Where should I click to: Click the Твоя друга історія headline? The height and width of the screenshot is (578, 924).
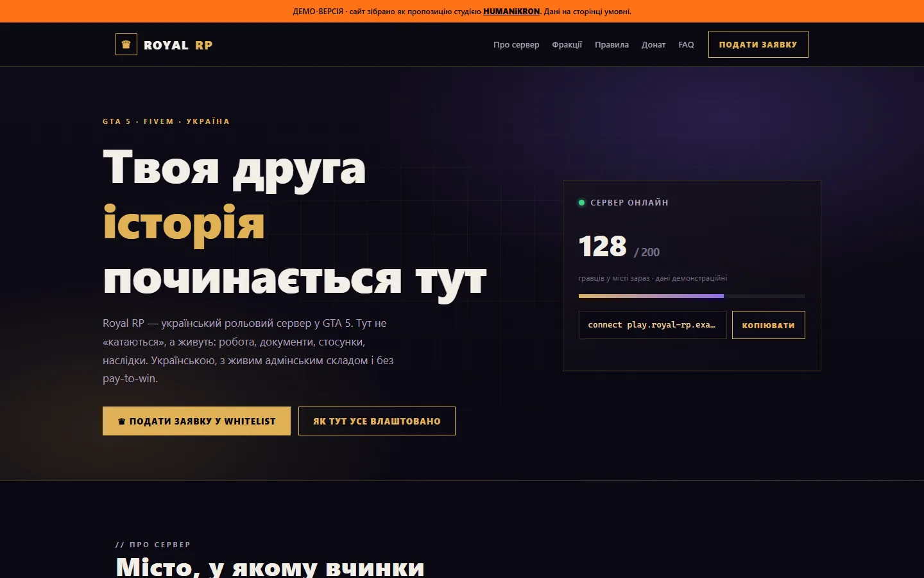(x=295, y=222)
